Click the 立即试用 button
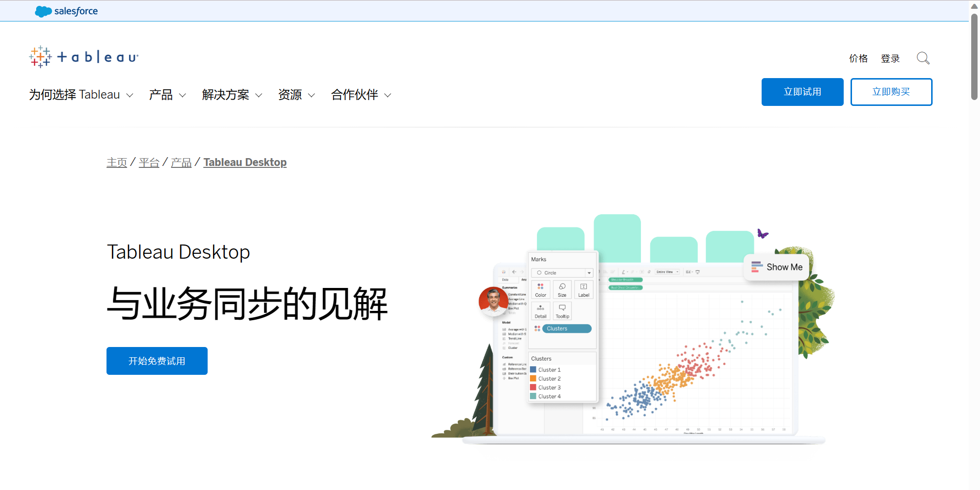The height and width of the screenshot is (490, 980). coord(802,92)
